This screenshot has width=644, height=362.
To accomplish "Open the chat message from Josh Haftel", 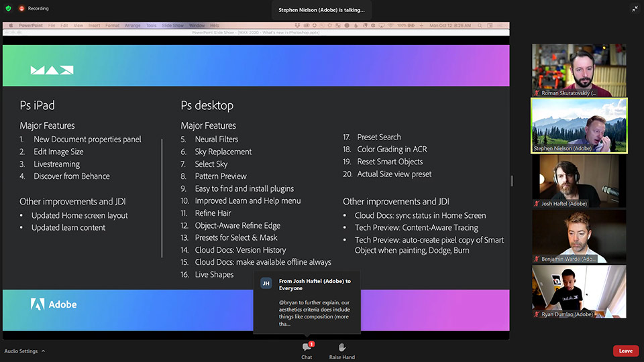I will pos(307,302).
